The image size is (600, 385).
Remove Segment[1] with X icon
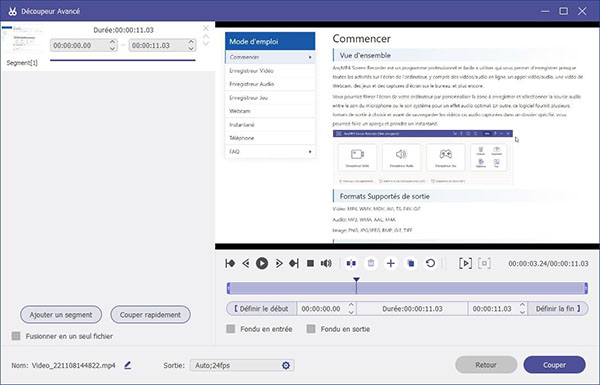[206, 28]
